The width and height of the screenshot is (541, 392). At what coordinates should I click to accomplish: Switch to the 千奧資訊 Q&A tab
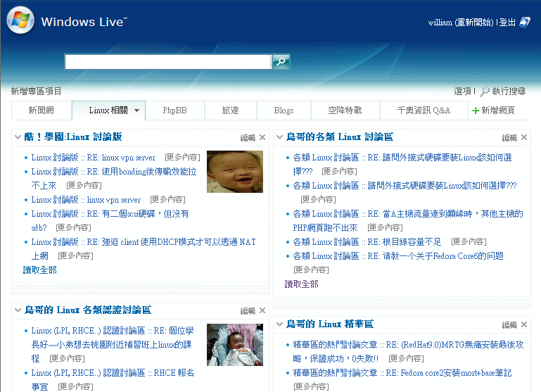[424, 110]
